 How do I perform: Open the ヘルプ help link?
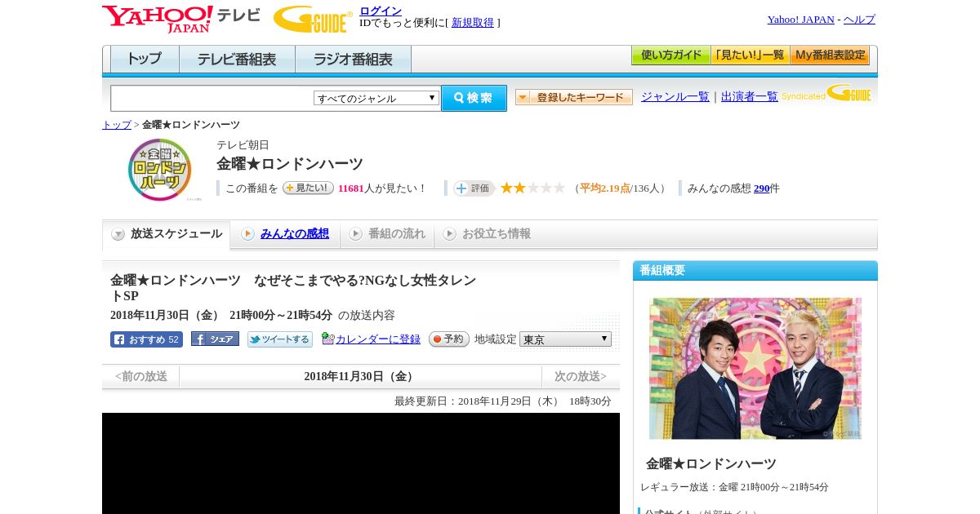(x=859, y=20)
